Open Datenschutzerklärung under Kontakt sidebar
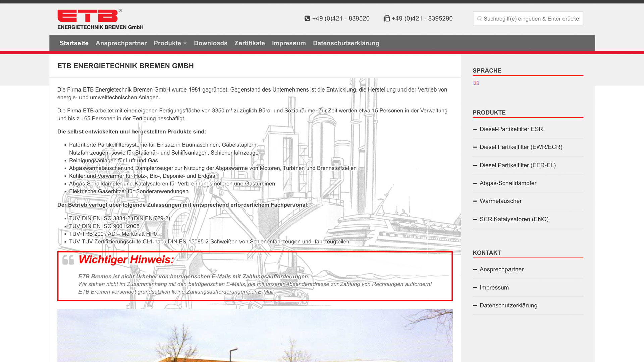The image size is (644, 362). (x=508, y=305)
